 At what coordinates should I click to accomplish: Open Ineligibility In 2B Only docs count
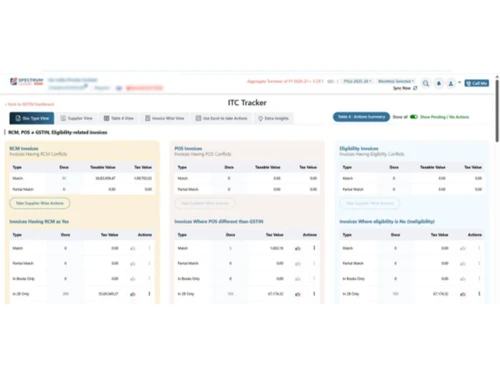click(x=395, y=294)
